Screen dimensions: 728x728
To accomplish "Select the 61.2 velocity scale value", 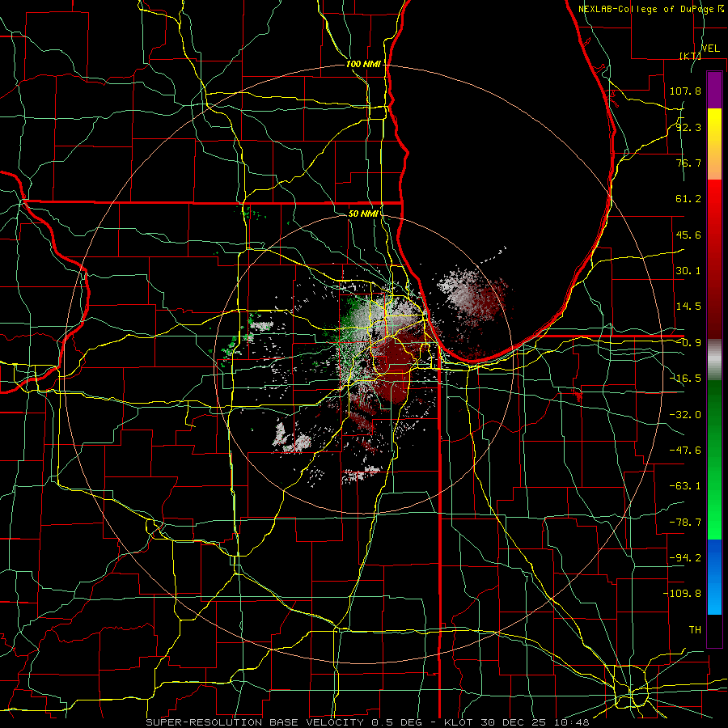I will pos(688,199).
